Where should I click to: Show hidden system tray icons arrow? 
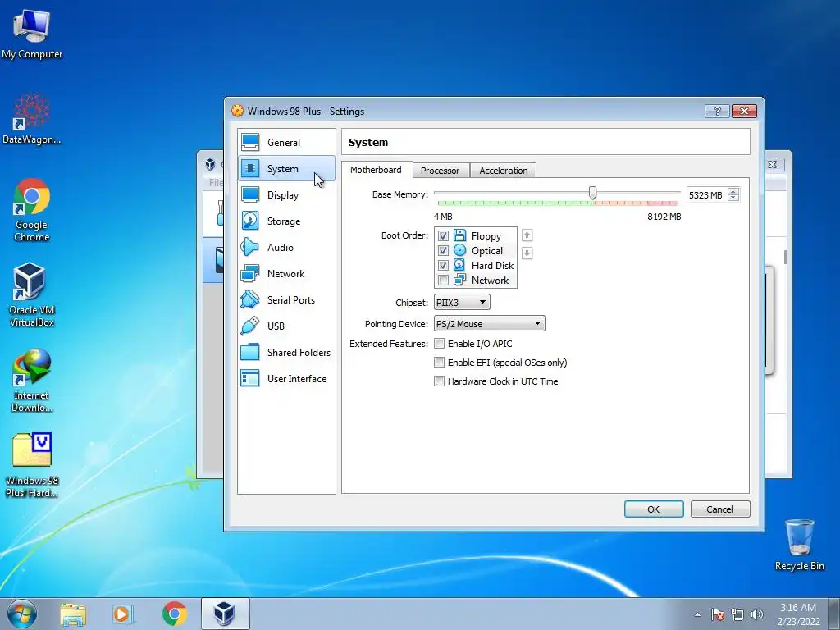697,614
